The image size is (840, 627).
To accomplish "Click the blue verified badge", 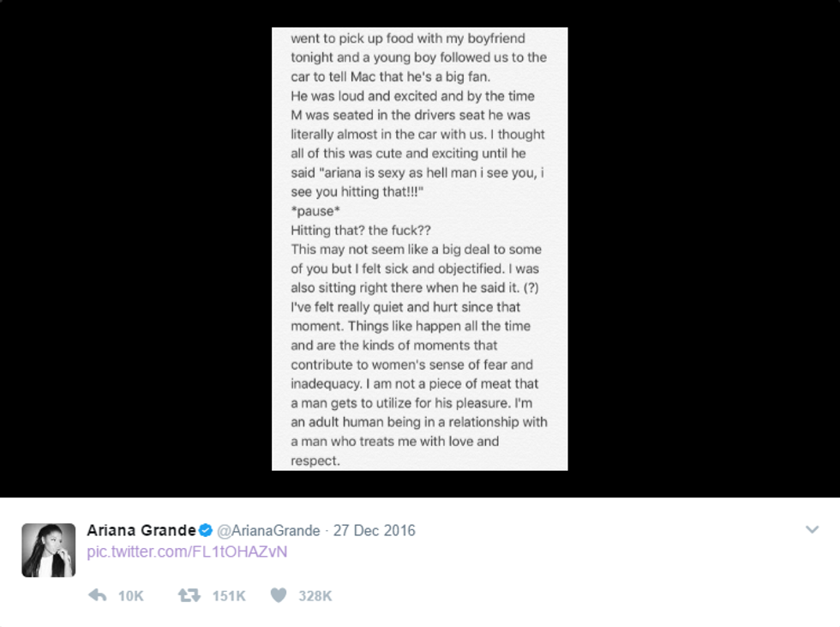I will (x=206, y=531).
